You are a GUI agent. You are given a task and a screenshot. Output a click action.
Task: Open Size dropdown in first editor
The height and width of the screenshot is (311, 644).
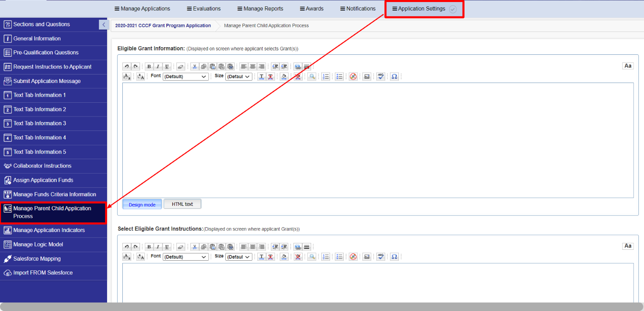pos(239,77)
